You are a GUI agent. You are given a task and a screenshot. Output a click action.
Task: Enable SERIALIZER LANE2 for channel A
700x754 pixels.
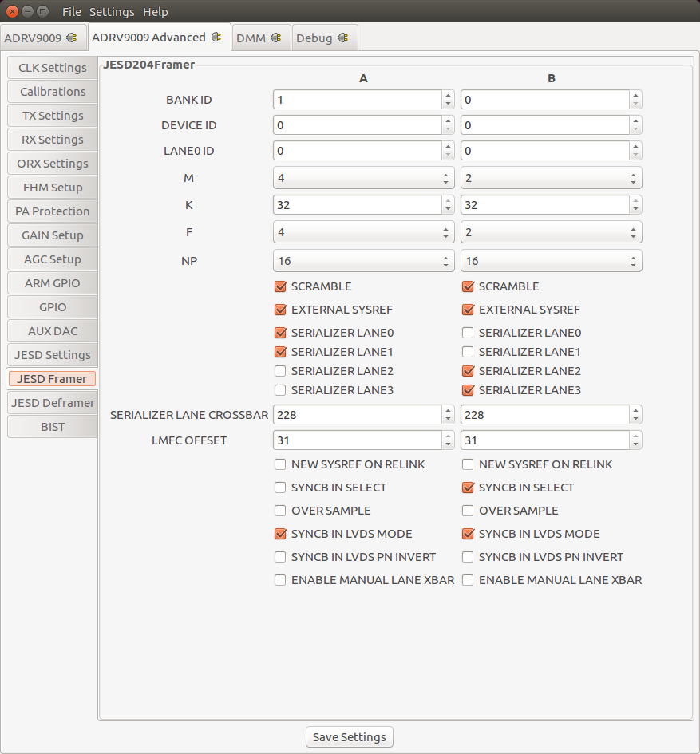[x=280, y=370]
